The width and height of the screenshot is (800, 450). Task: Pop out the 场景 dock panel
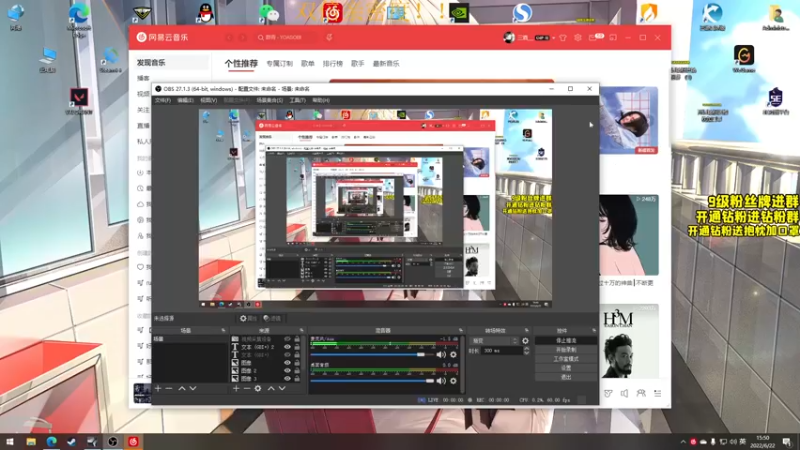223,331
